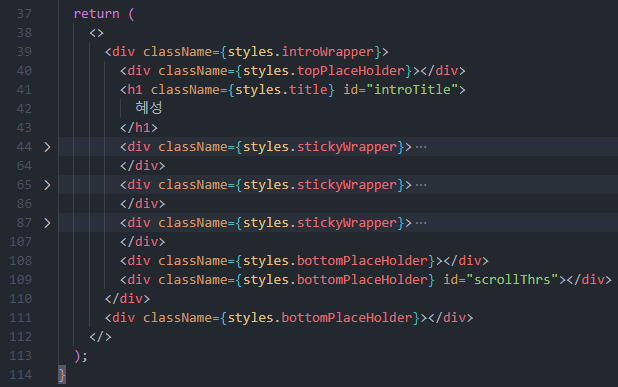618x387 pixels.
Task: Click the closing </h1> tag
Action: tap(139, 128)
